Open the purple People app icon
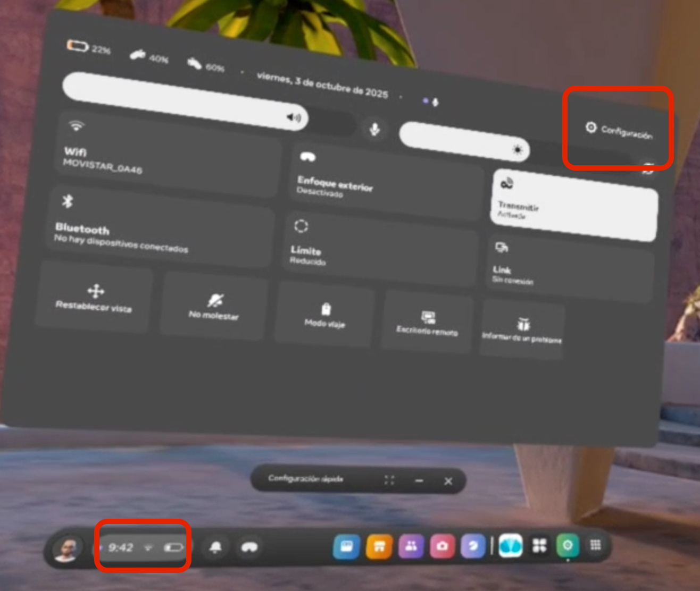 [411, 546]
